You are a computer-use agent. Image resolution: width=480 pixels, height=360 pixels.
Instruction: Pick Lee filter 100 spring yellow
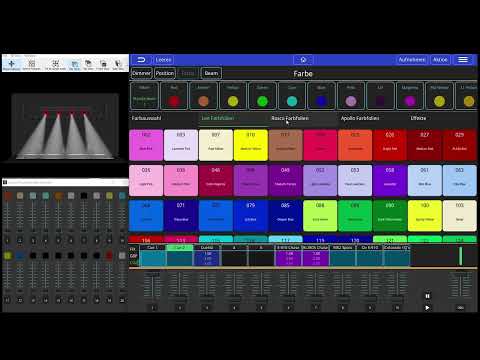(x=425, y=216)
